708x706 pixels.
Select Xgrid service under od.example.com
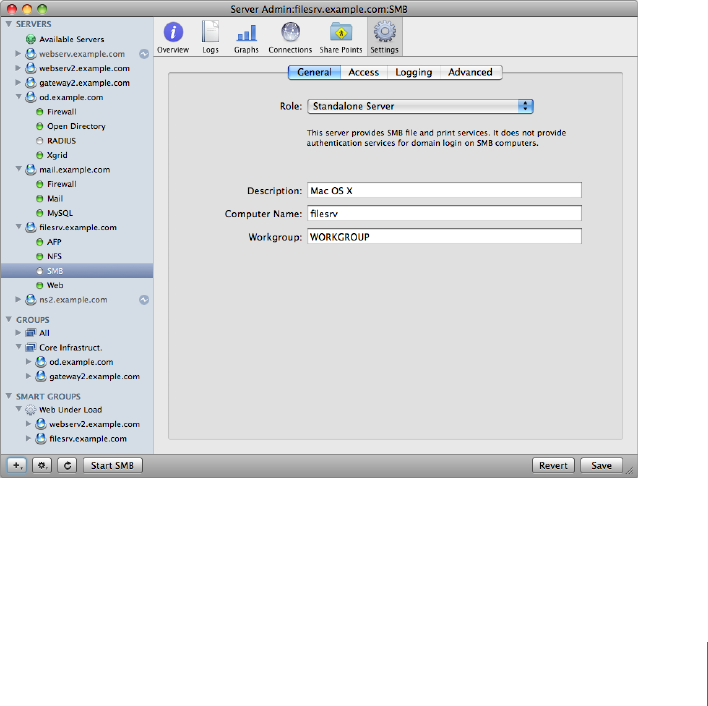(x=57, y=155)
